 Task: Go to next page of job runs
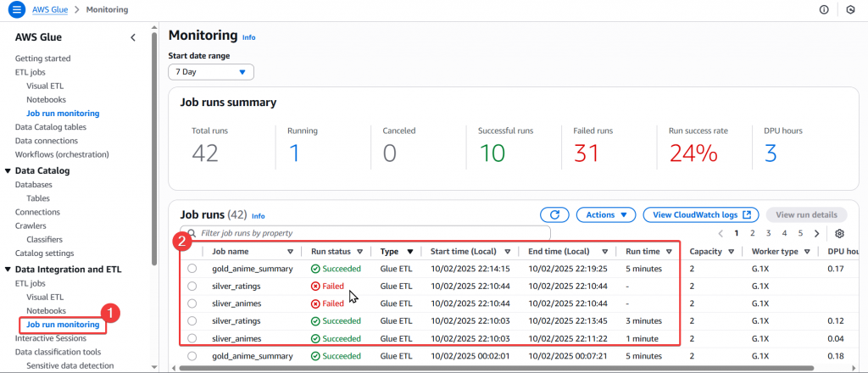(x=816, y=233)
